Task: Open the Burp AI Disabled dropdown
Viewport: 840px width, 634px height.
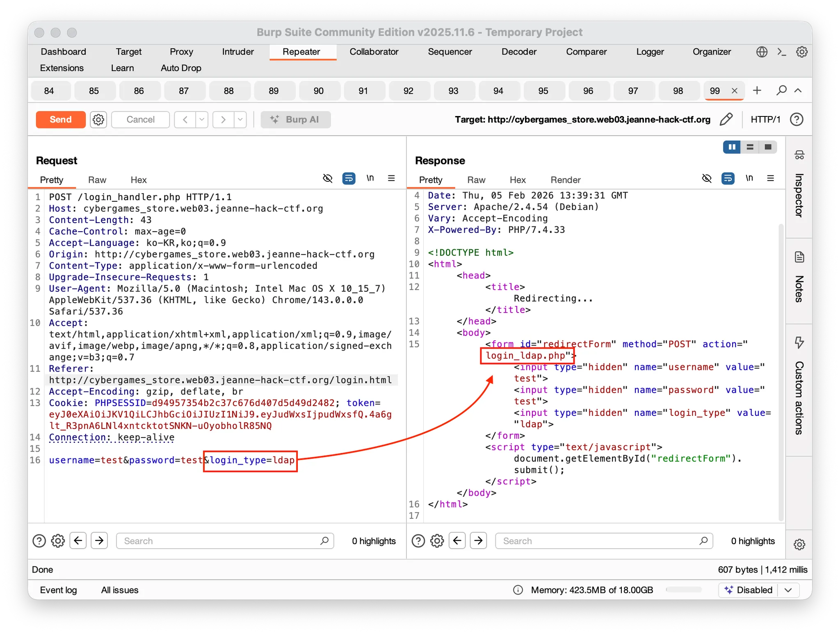Action: 787,590
